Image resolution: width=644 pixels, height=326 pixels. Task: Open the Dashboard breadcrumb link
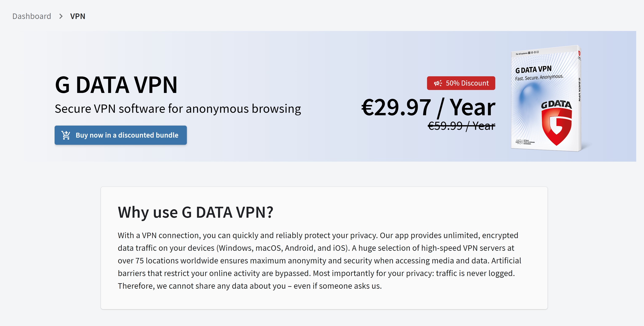tap(32, 16)
